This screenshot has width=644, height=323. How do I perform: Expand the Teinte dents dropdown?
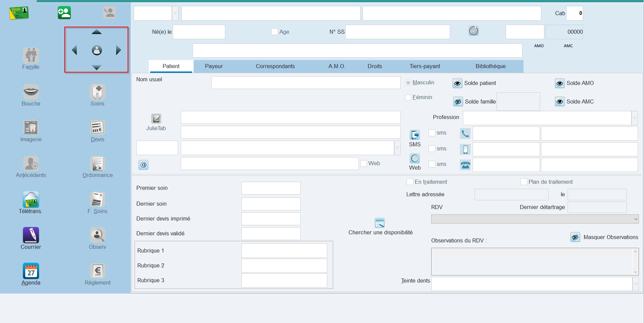pos(636,284)
